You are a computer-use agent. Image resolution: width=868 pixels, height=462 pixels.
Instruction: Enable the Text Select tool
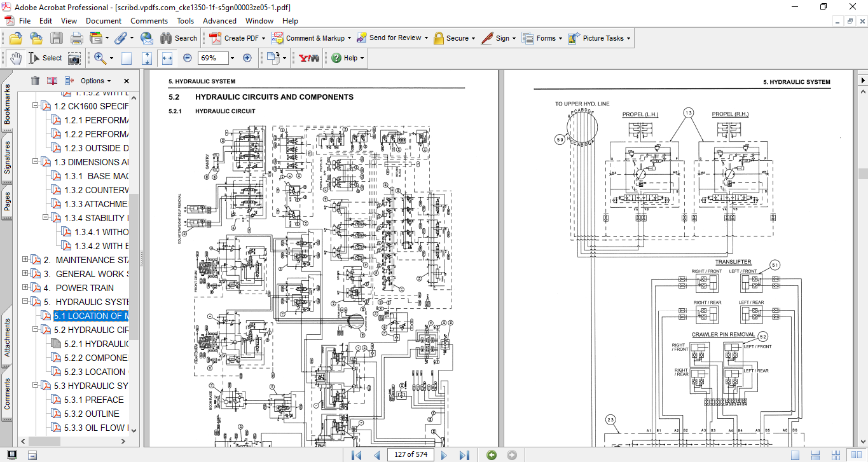pyautogui.click(x=45, y=58)
